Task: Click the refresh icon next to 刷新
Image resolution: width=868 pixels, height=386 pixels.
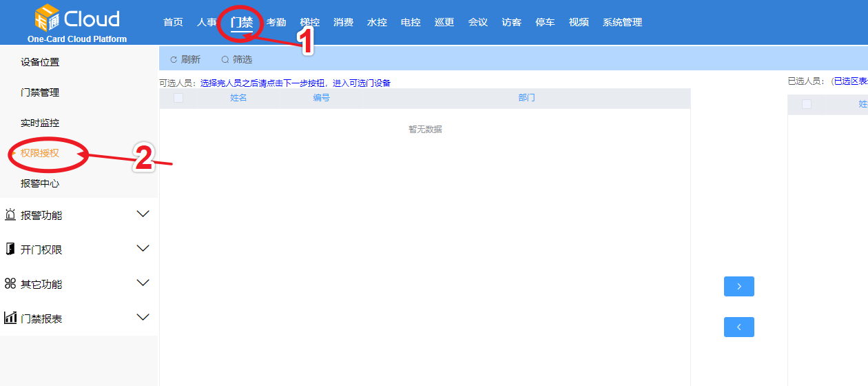Action: (174, 60)
